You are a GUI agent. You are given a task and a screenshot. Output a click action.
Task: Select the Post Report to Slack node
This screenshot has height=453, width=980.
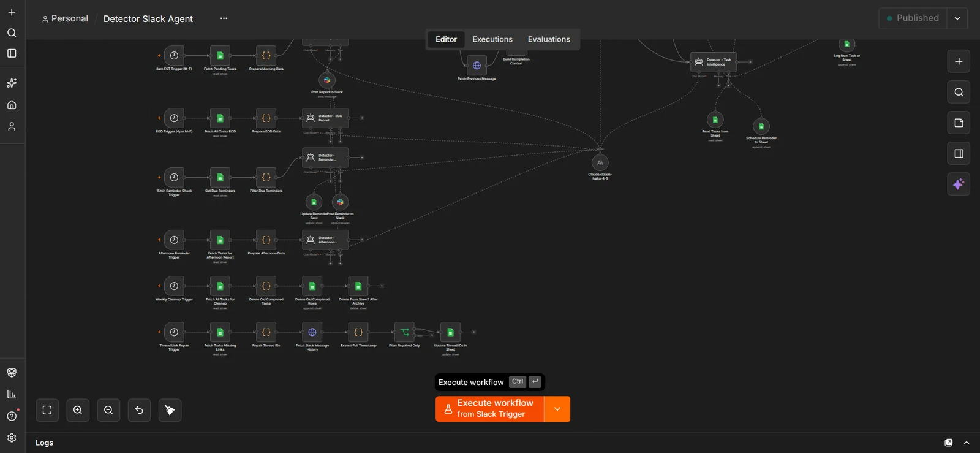pyautogui.click(x=327, y=80)
